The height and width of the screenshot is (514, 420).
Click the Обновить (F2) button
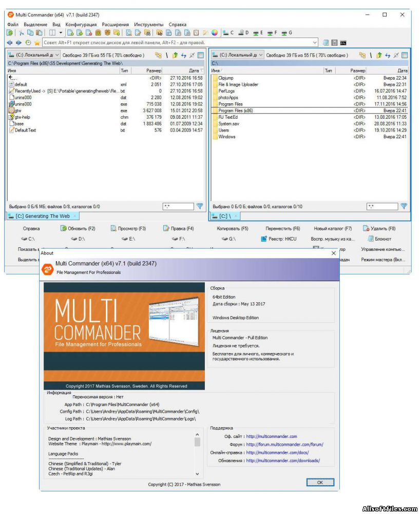click(78, 229)
